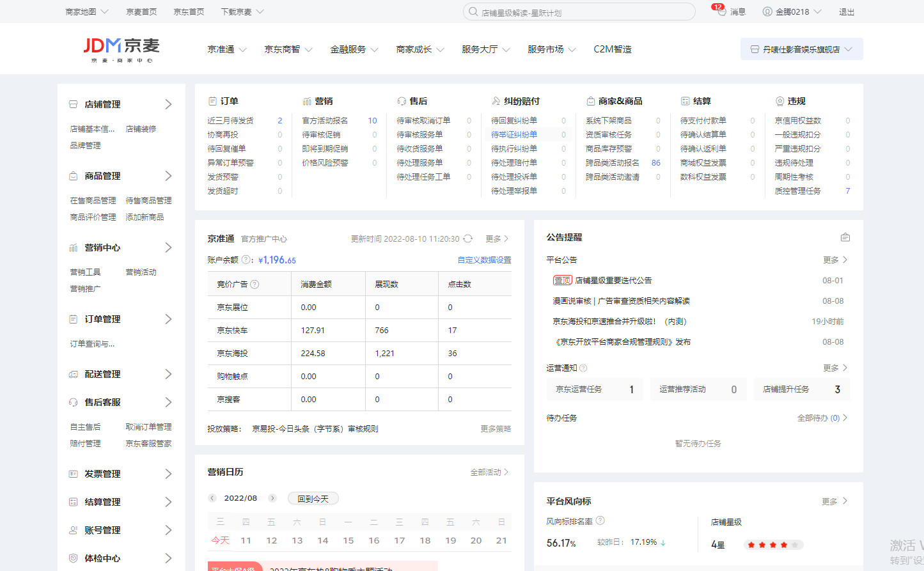
Task: Expand the 售后客服 chevron
Action: click(168, 402)
